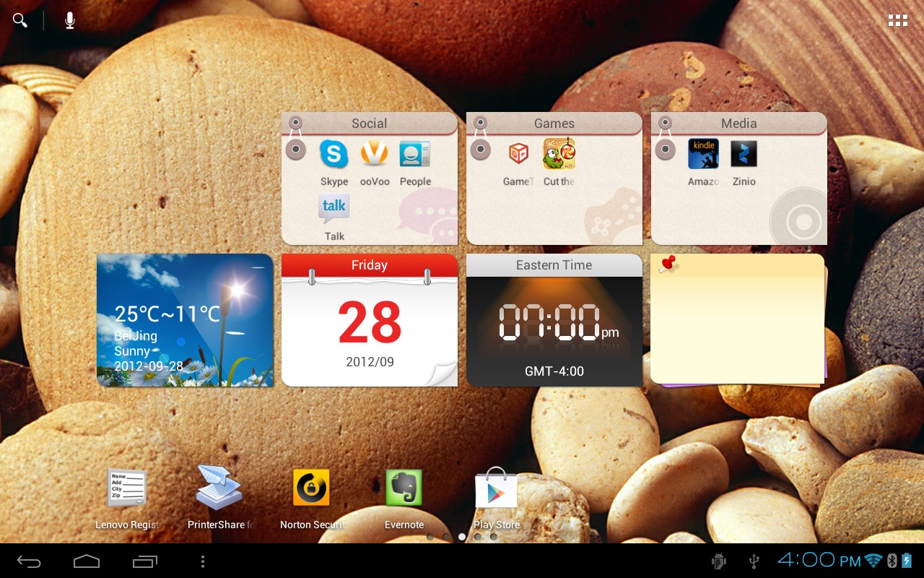Open the Google search magnifier icon

tap(20, 20)
